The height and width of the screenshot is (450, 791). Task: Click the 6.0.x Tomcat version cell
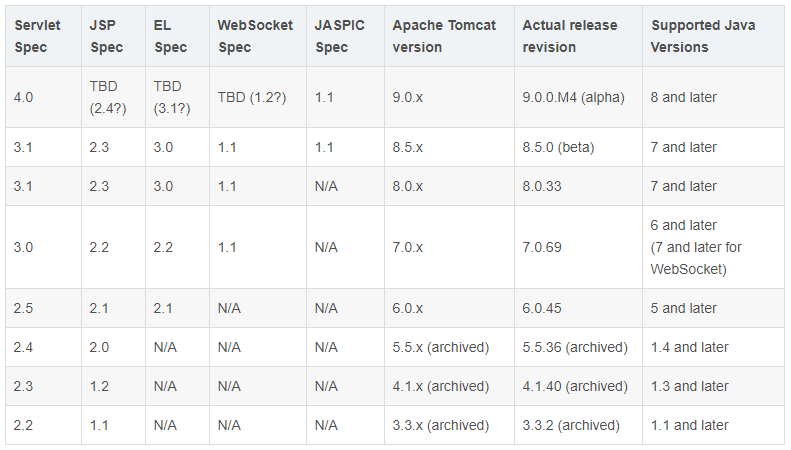coord(414,308)
